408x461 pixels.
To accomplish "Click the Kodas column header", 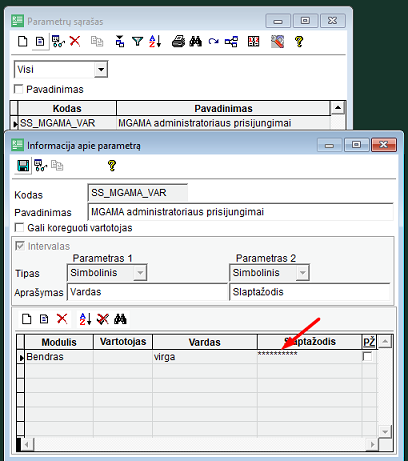I will click(67, 108).
